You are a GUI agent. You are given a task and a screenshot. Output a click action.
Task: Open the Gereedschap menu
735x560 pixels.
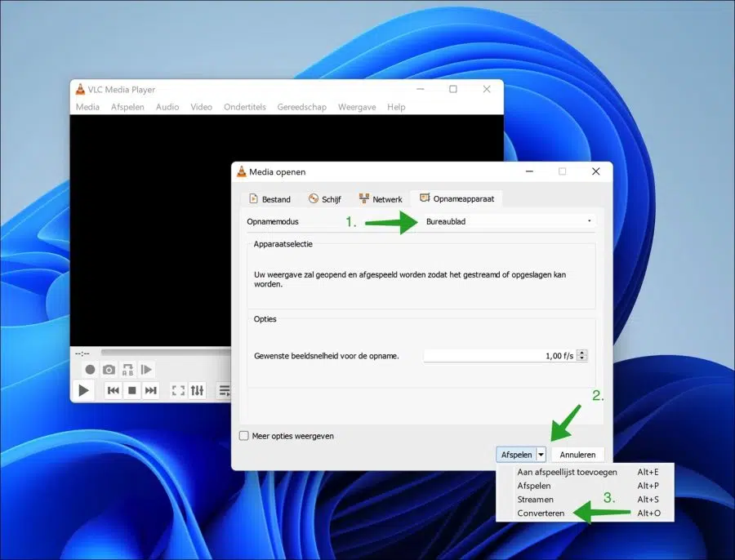coord(302,107)
